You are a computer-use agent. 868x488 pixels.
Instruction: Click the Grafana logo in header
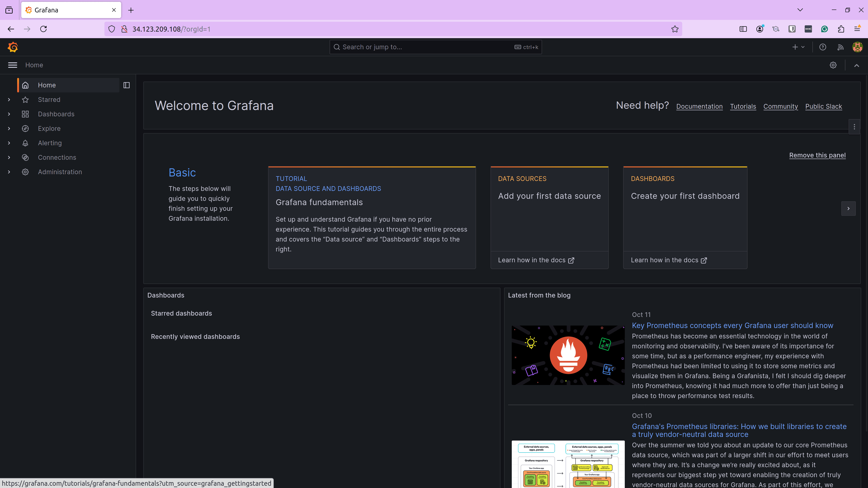13,47
